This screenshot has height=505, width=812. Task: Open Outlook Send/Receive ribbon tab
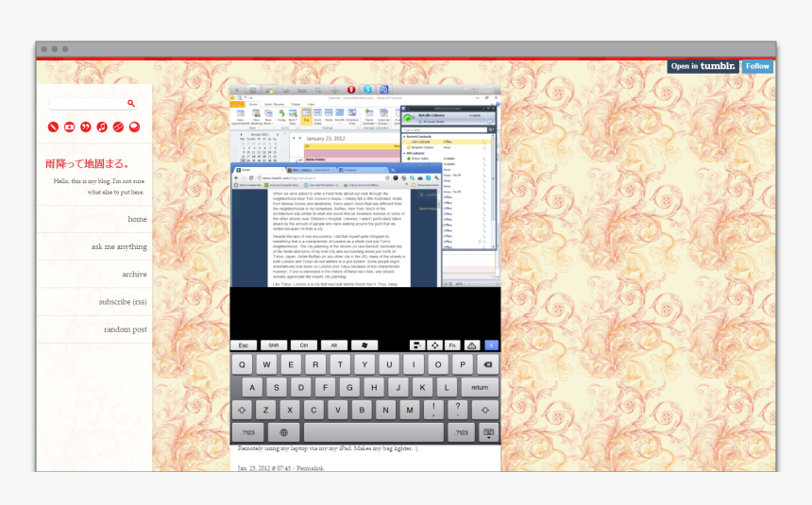click(275, 104)
